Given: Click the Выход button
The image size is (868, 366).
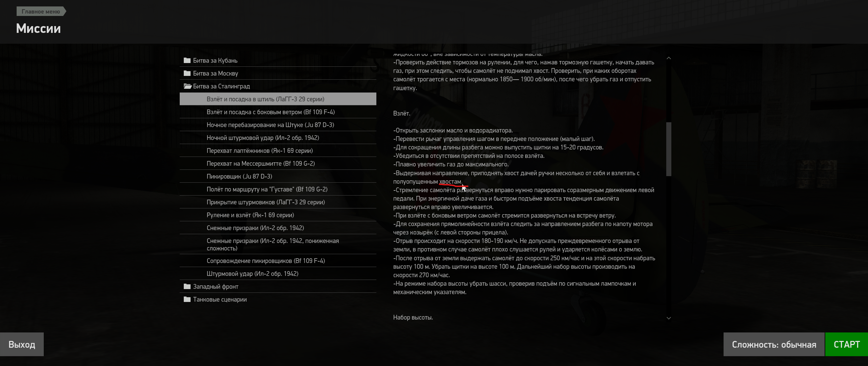Looking at the screenshot, I should [22, 344].
